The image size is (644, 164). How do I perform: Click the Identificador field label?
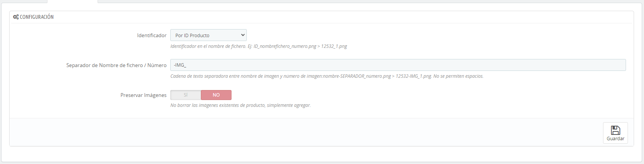coord(152,35)
